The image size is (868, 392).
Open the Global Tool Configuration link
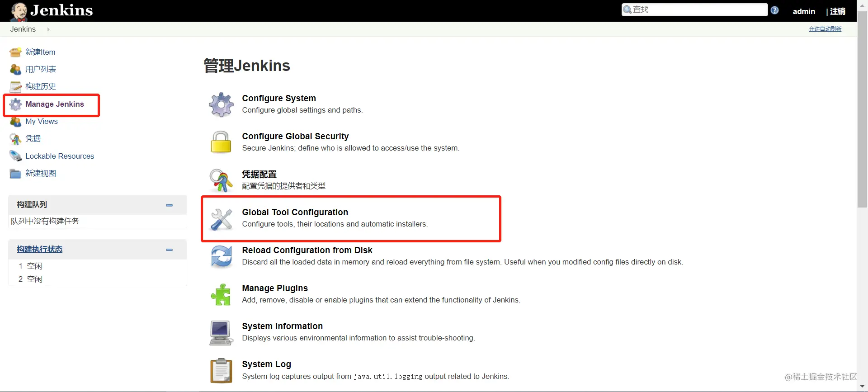tap(295, 212)
